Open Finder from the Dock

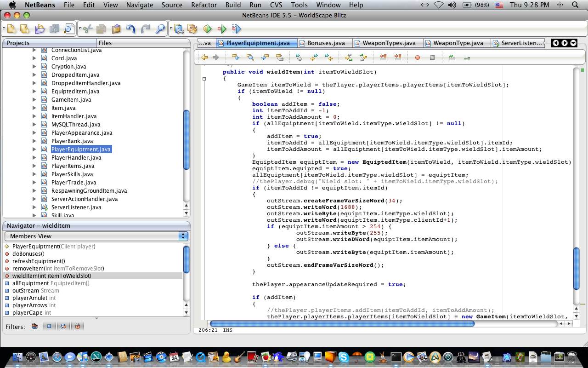[17, 357]
